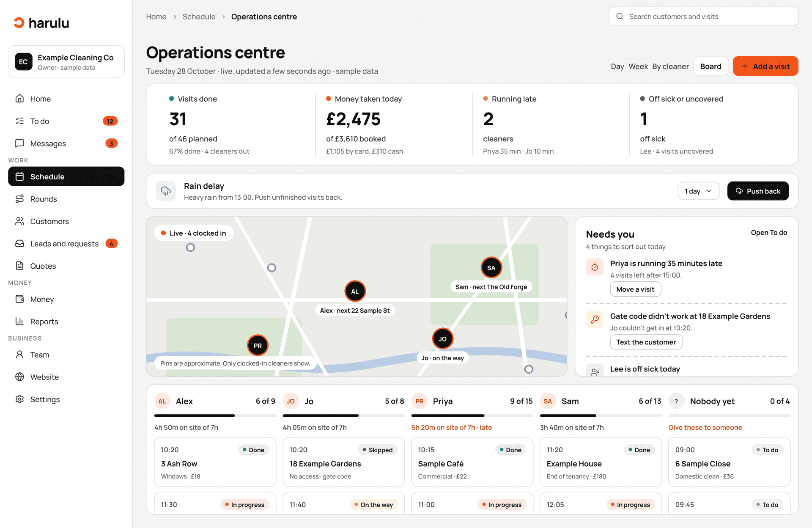Screen dimensions: 812x528
Task: Open Reports bar chart icon
Action: (19, 322)
